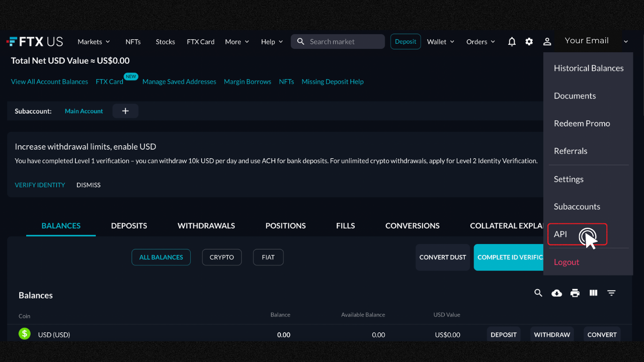Print the balances table
Image resolution: width=644 pixels, height=362 pixels.
pos(575,293)
